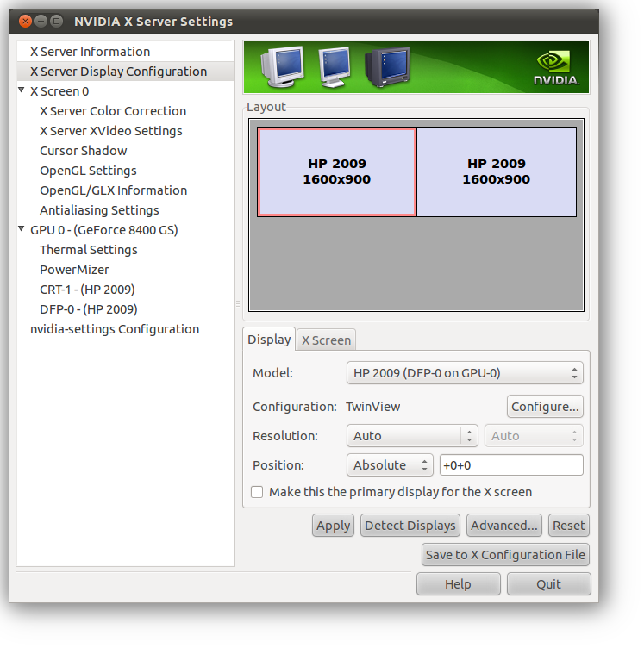Select the right HP 2009 display box

(x=497, y=171)
